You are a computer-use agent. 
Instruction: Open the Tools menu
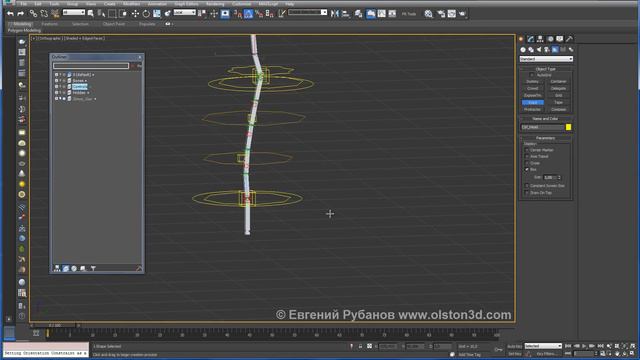click(x=54, y=4)
